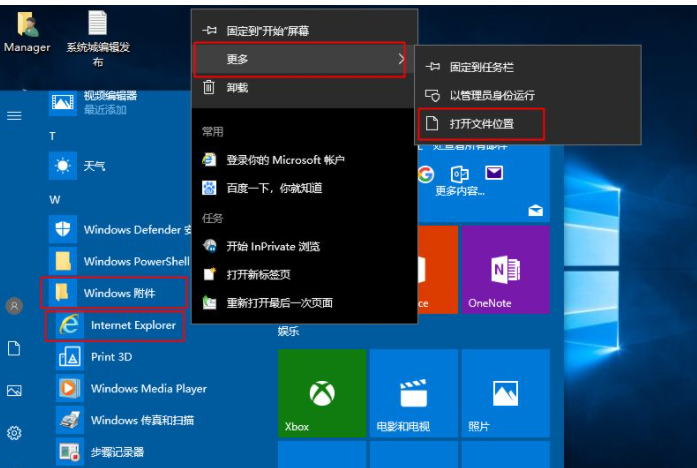697x468 pixels.
Task: Open the OneNote tile
Action: tap(505, 269)
